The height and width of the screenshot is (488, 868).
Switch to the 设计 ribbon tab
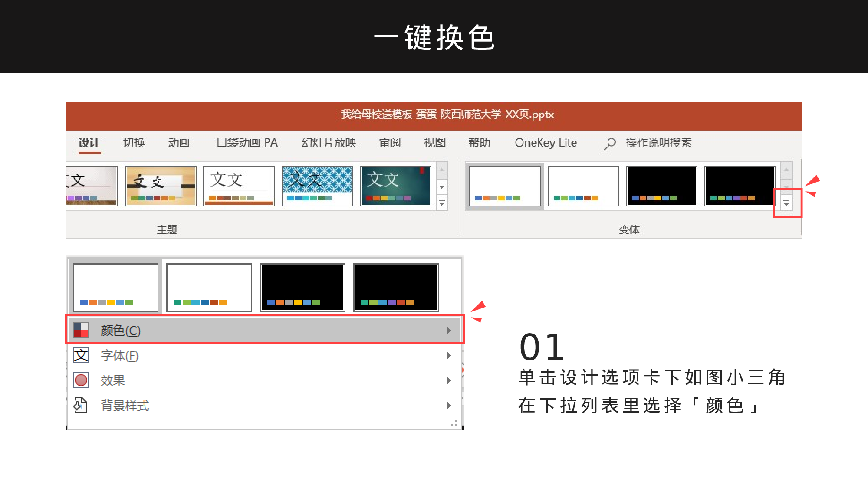tap(89, 143)
